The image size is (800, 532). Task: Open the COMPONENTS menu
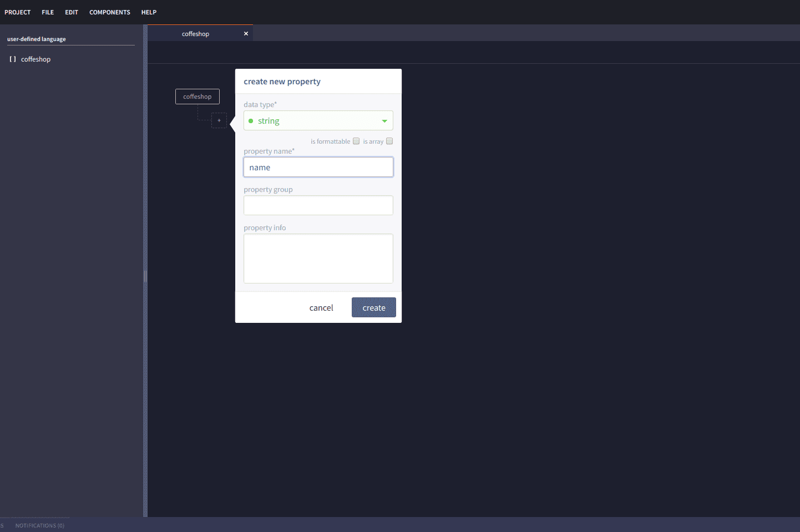[110, 12]
